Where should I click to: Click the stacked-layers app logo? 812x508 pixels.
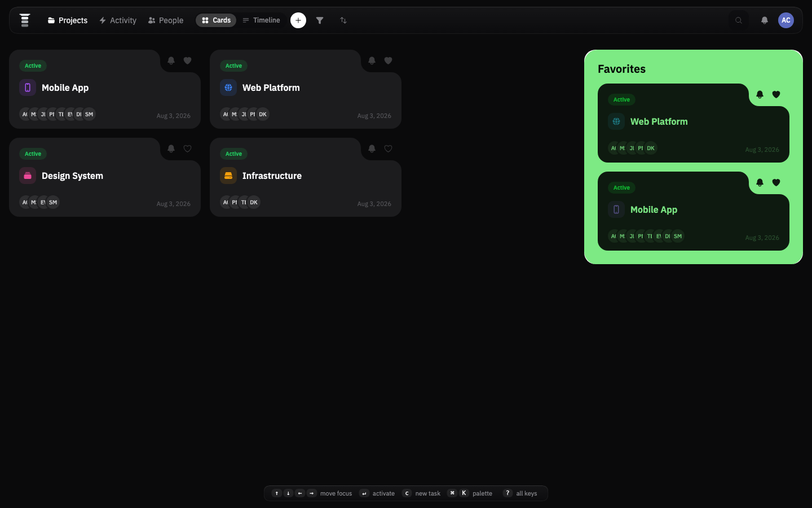click(x=25, y=20)
